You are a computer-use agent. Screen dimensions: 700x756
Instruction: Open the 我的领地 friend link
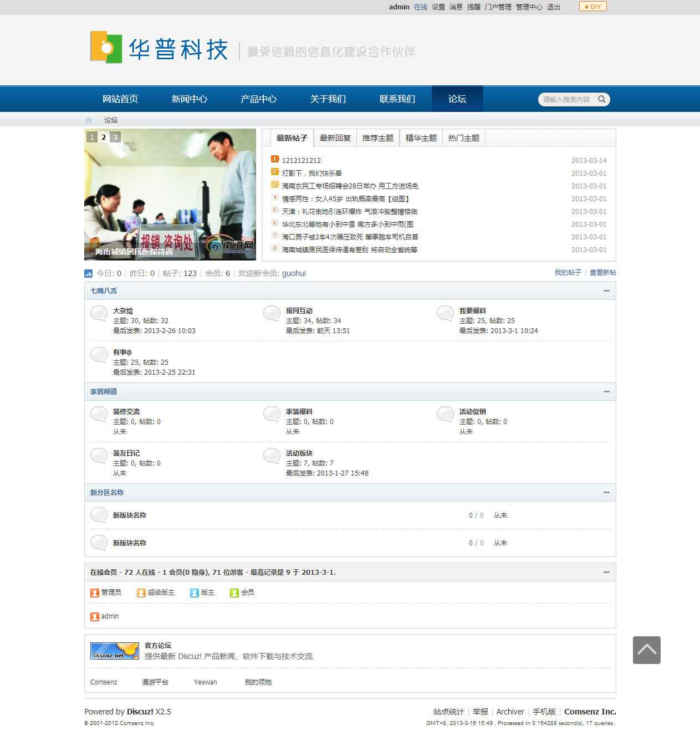click(x=258, y=682)
